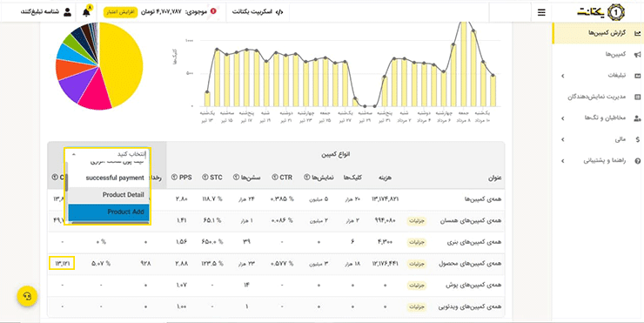The image size is (644, 323).
Task: Click the info icon beside سشن‌ها column
Action: pos(236,178)
